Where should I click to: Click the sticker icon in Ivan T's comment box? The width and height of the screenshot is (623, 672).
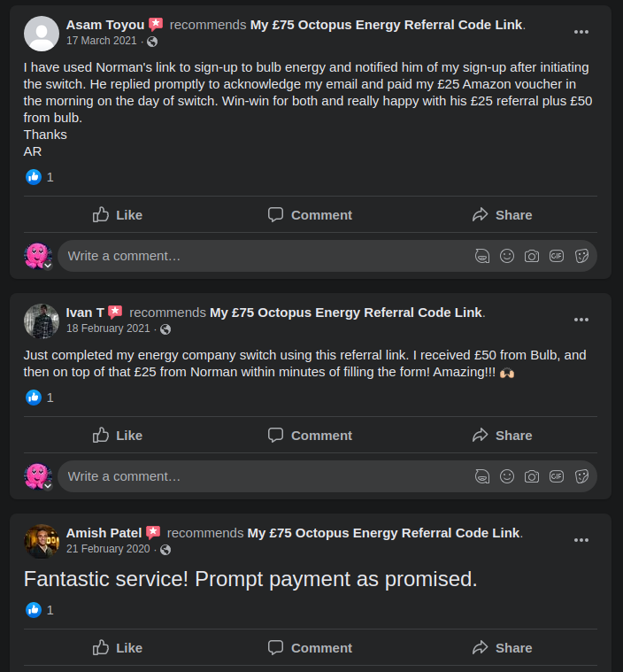[x=581, y=476]
